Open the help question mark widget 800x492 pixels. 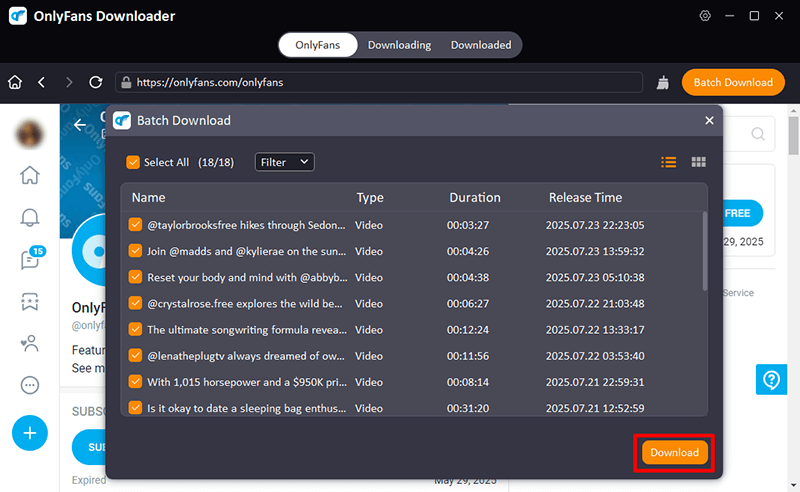(x=772, y=380)
